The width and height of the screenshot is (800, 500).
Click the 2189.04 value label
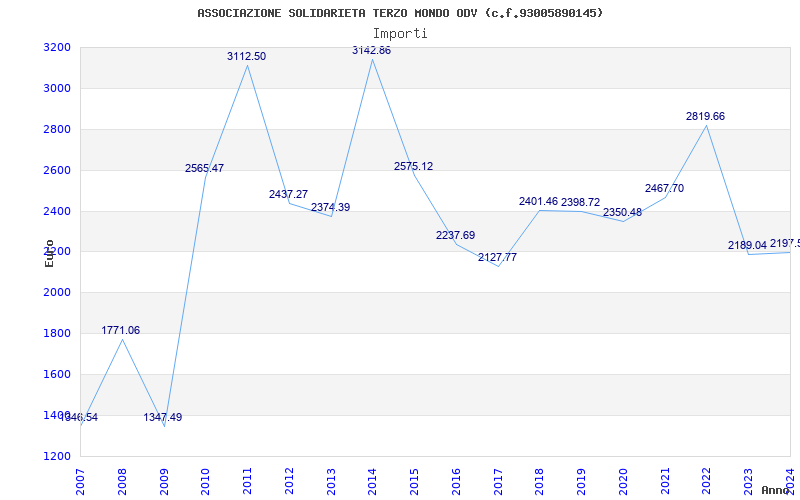click(747, 245)
